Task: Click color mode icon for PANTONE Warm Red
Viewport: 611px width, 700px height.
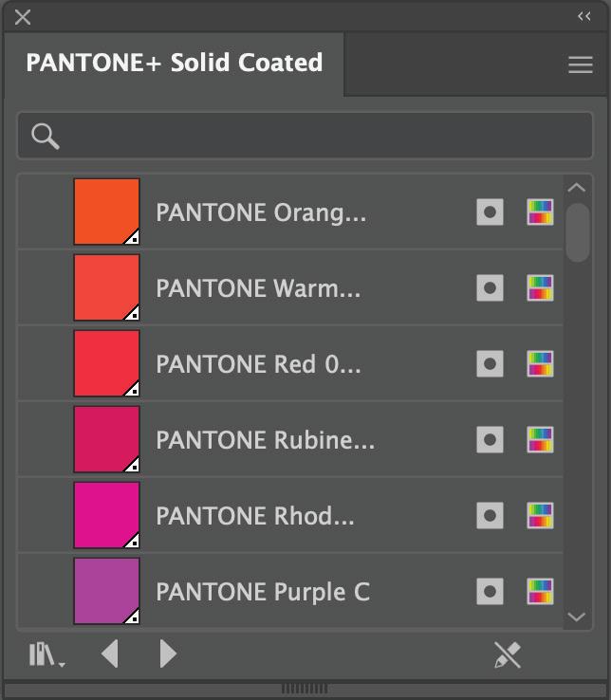Action: click(x=540, y=288)
